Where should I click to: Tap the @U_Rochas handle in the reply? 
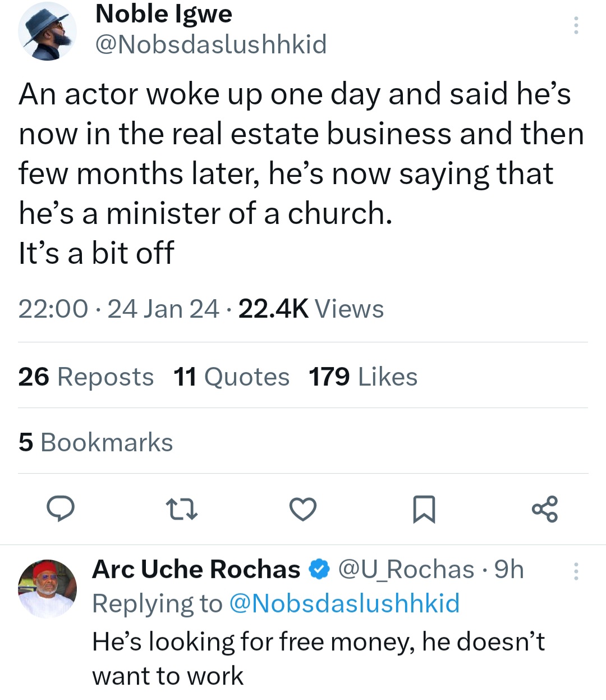coord(406,569)
